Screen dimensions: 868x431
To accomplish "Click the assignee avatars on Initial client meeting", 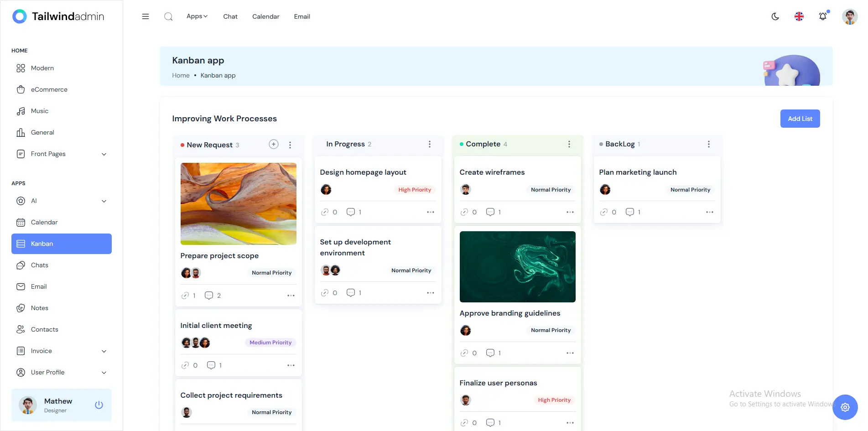I will (x=196, y=343).
